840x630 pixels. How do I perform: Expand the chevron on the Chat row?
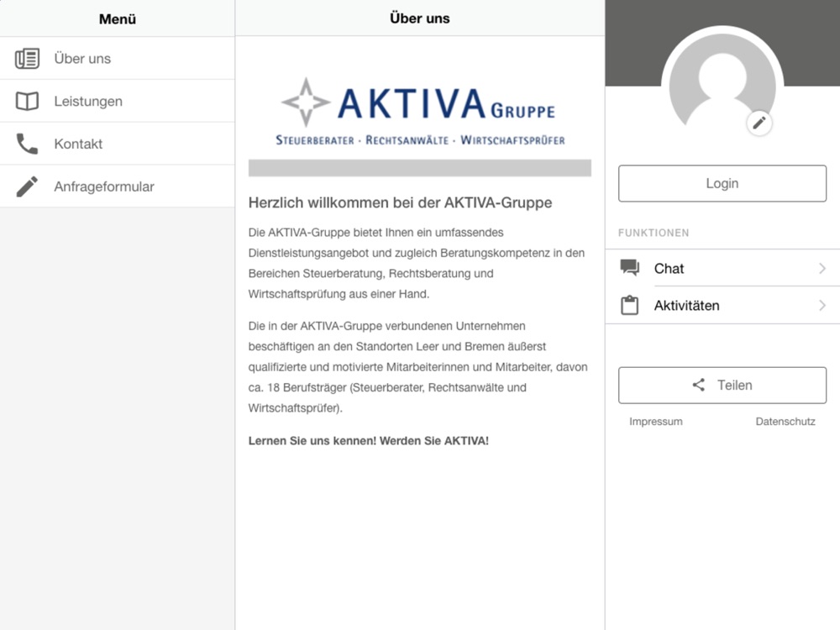(x=822, y=268)
